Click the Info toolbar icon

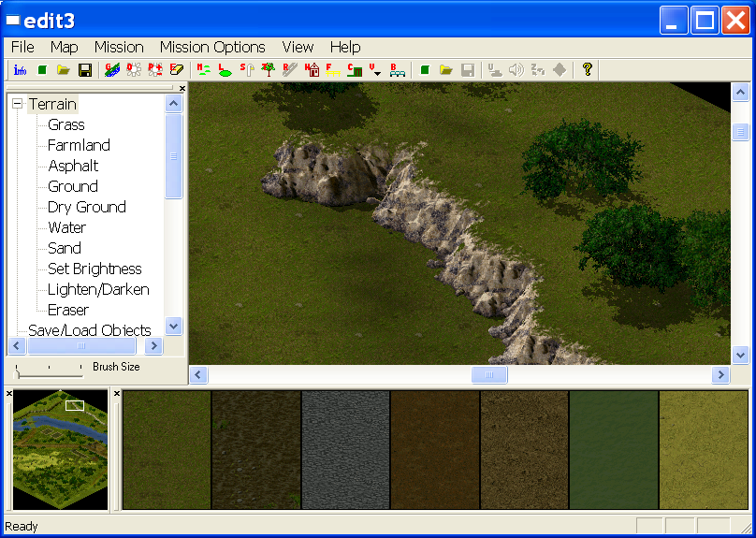(x=20, y=70)
